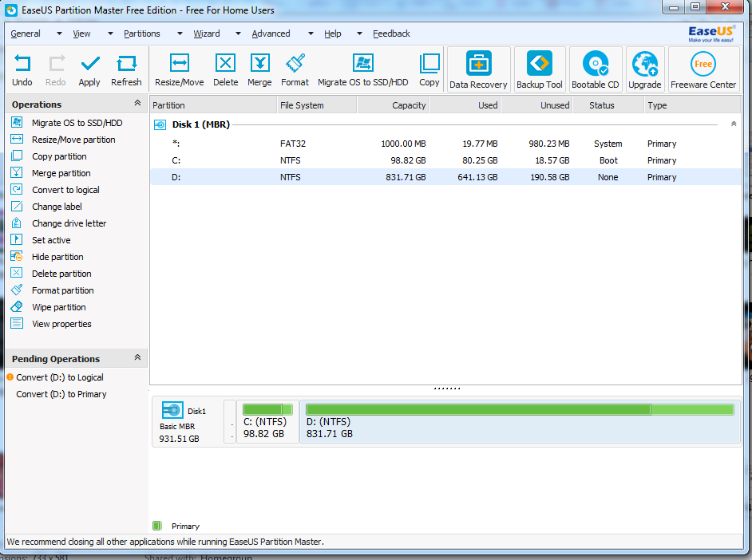
Task: Click the Merge toolbar icon
Action: (x=259, y=63)
